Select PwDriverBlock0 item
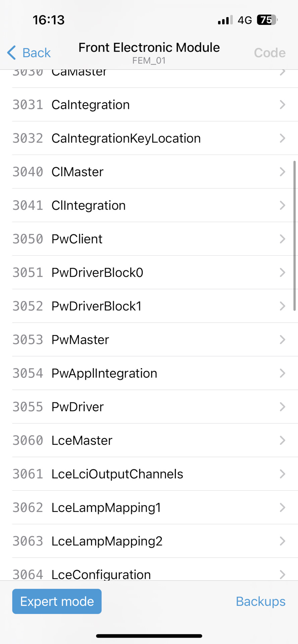The width and height of the screenshot is (298, 644). pos(97,272)
